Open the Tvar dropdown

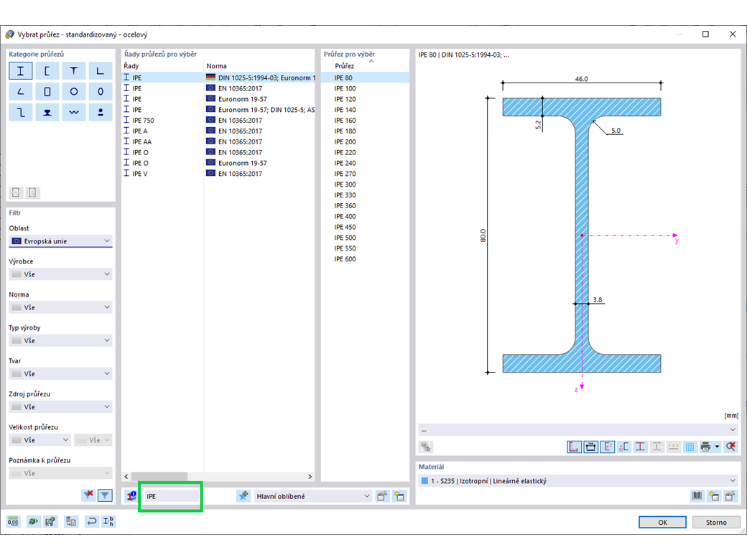[60, 374]
